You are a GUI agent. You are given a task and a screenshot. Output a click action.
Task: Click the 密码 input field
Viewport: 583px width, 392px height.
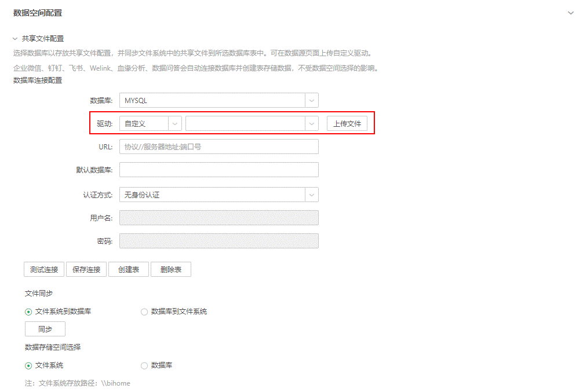coord(218,240)
